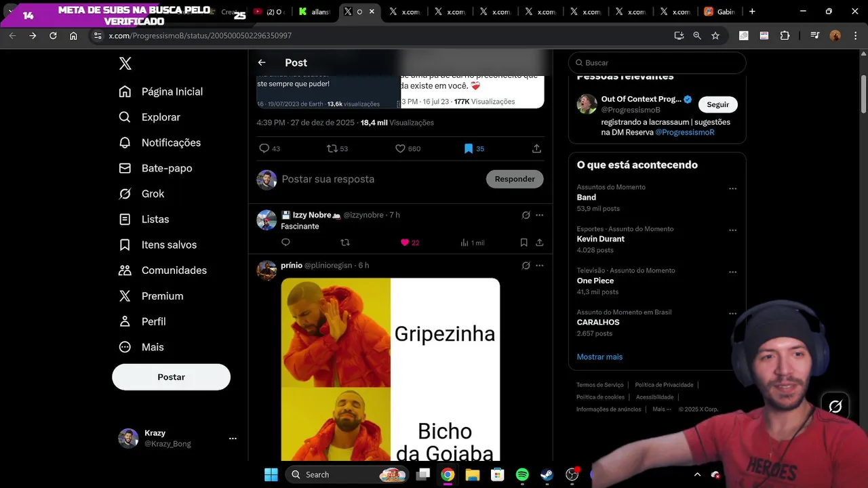Click the Grok icon on prínio's reply

coord(526,266)
